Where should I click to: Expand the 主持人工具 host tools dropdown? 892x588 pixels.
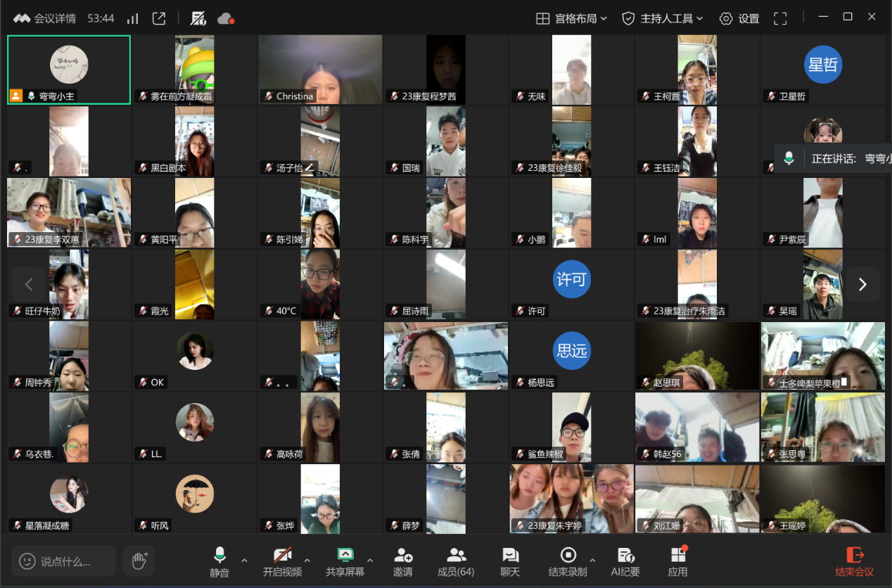662,18
